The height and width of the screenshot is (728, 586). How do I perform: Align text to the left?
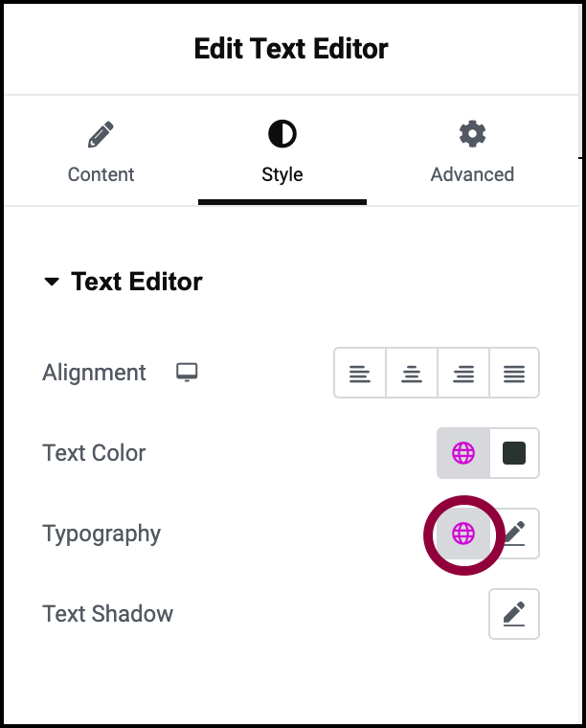[x=360, y=373]
